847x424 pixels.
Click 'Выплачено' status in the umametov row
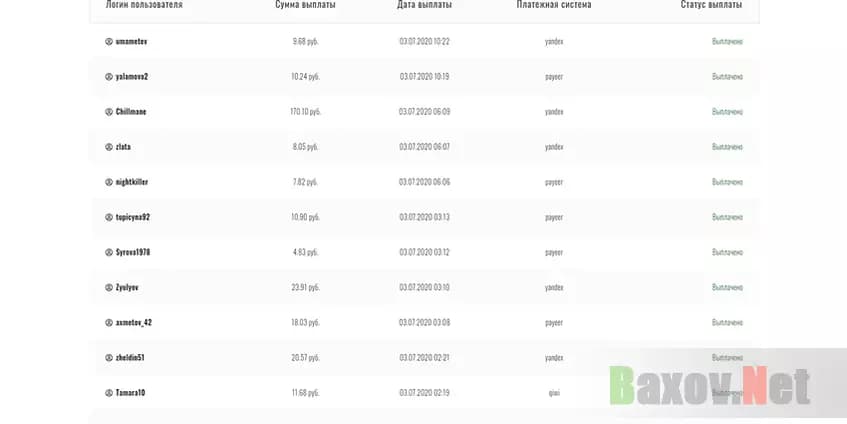coord(727,42)
